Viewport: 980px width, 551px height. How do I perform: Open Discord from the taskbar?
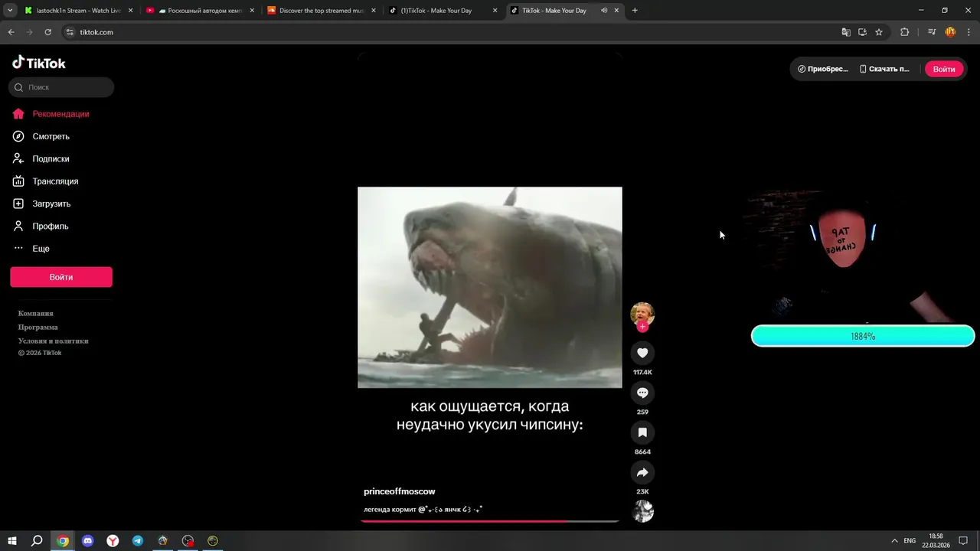pos(87,540)
